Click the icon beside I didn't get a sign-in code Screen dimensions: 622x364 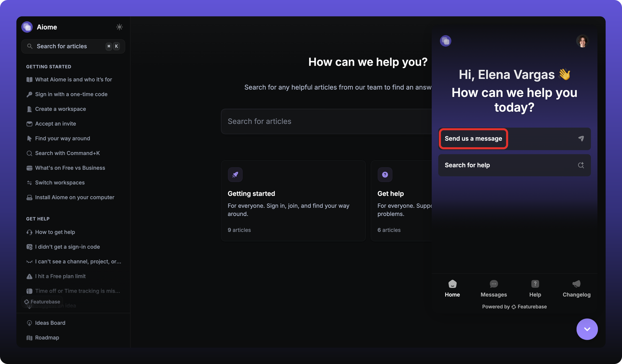(x=30, y=247)
